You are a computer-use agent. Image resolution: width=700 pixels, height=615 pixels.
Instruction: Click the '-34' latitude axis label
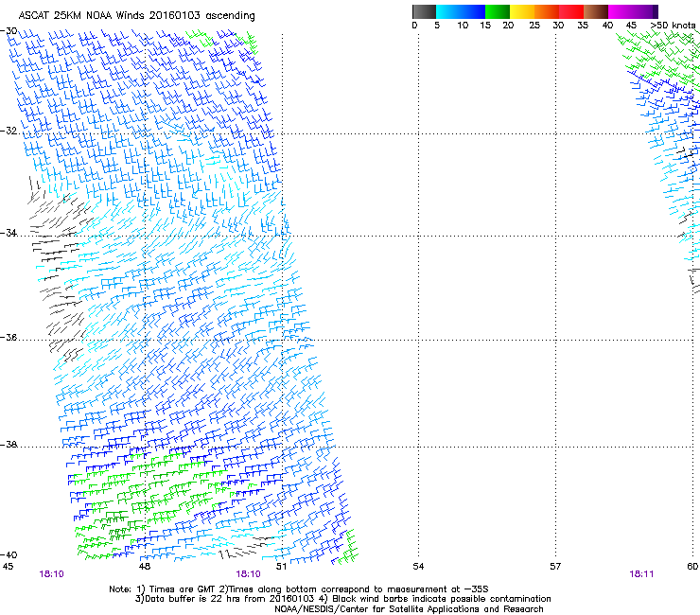point(9,233)
